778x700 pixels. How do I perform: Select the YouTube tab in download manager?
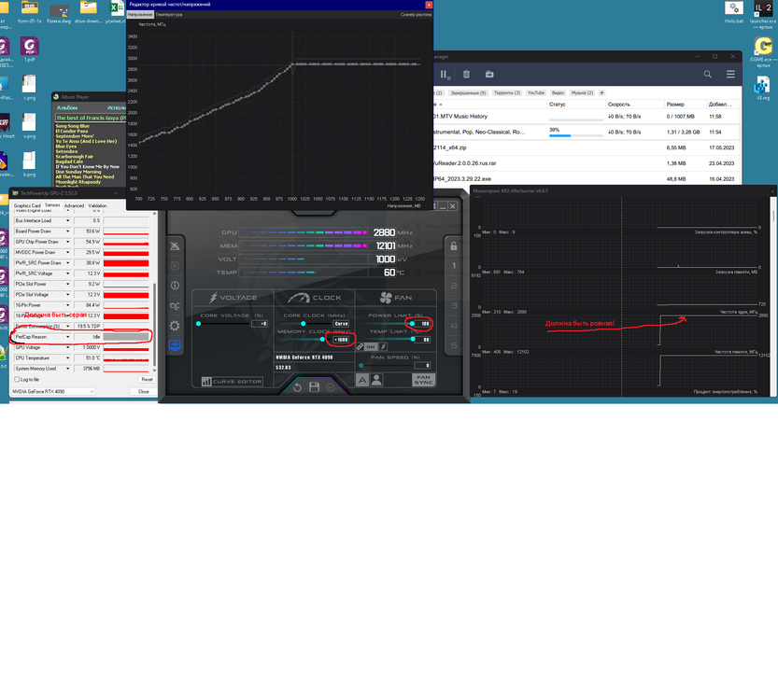coord(536,92)
